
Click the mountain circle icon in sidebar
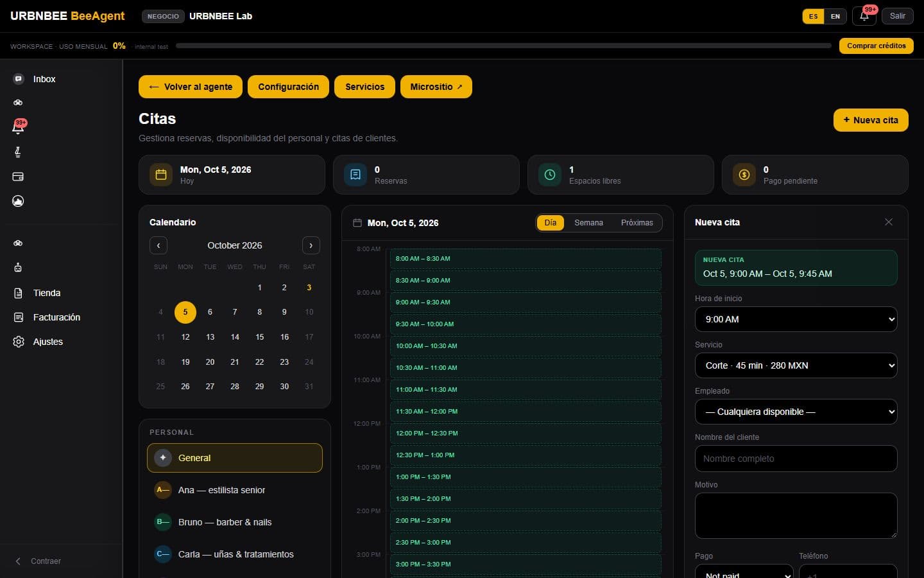tap(18, 201)
